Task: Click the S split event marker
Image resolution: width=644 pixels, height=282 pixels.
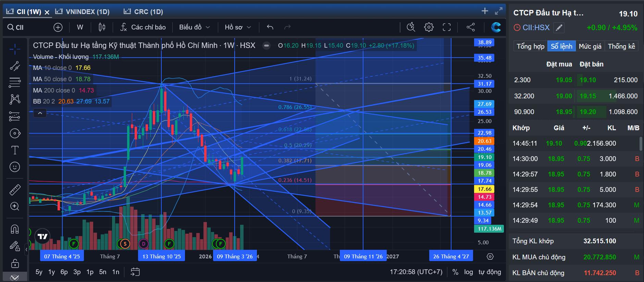Action: [125, 244]
